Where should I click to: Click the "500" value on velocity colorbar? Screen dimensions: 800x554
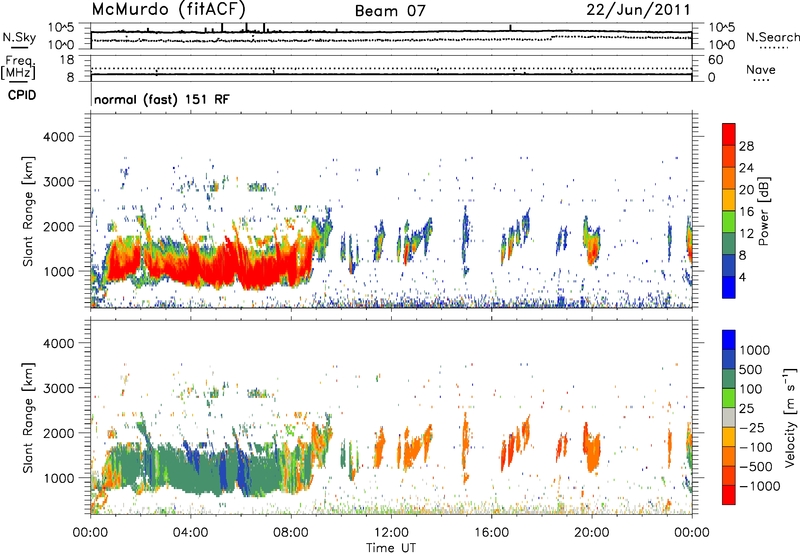click(x=751, y=370)
